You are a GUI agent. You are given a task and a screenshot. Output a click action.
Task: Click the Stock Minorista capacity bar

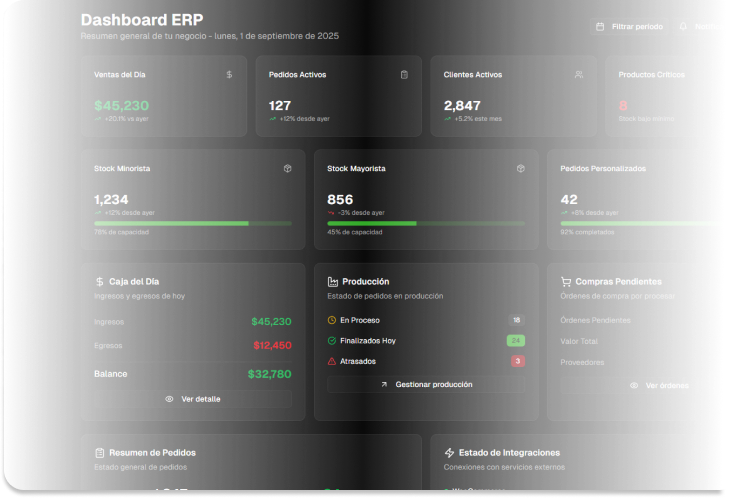pyautogui.click(x=193, y=223)
